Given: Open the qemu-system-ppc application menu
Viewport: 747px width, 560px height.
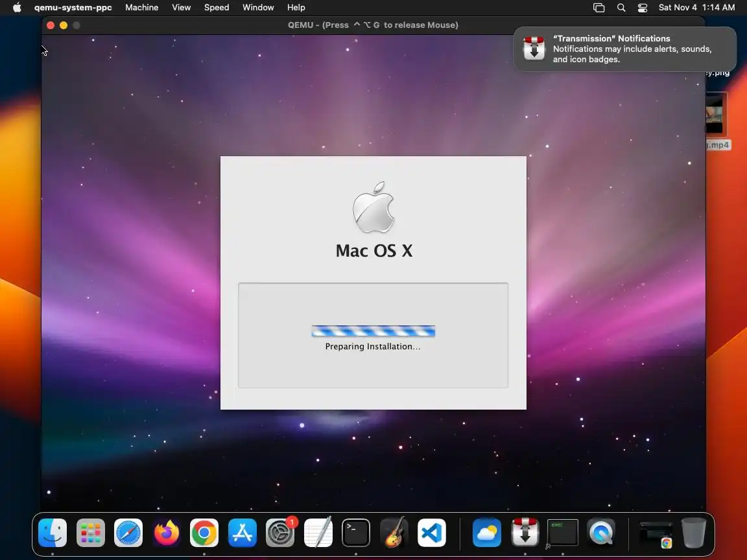Looking at the screenshot, I should tap(73, 8).
